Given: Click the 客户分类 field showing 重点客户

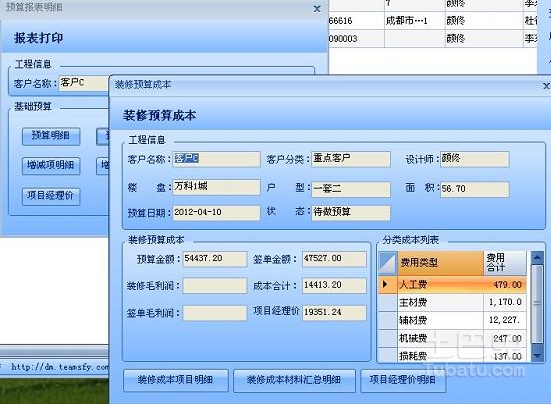Looking at the screenshot, I should [x=351, y=159].
